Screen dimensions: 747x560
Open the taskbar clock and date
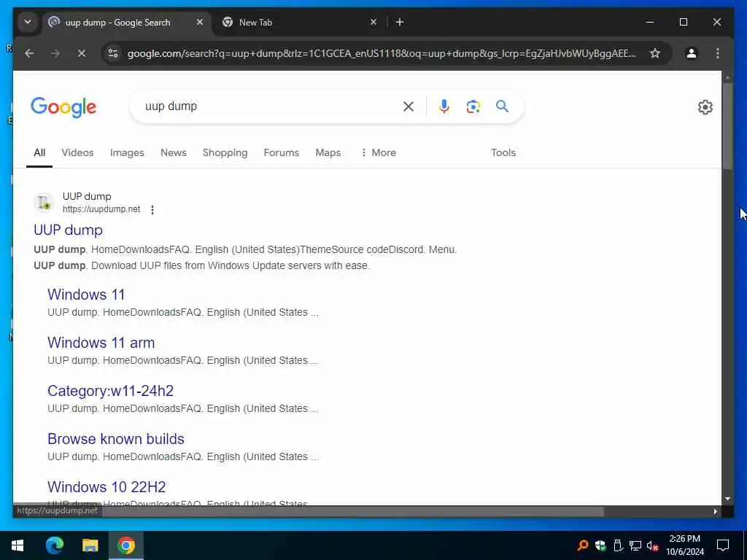click(684, 545)
